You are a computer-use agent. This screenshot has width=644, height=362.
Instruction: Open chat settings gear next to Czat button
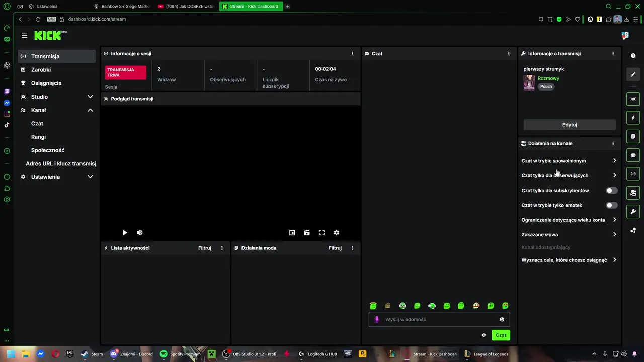tap(484, 335)
